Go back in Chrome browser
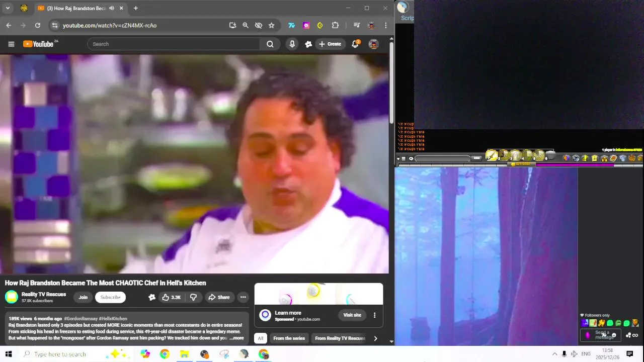Screen dimensions: 644x362 (9, 25)
